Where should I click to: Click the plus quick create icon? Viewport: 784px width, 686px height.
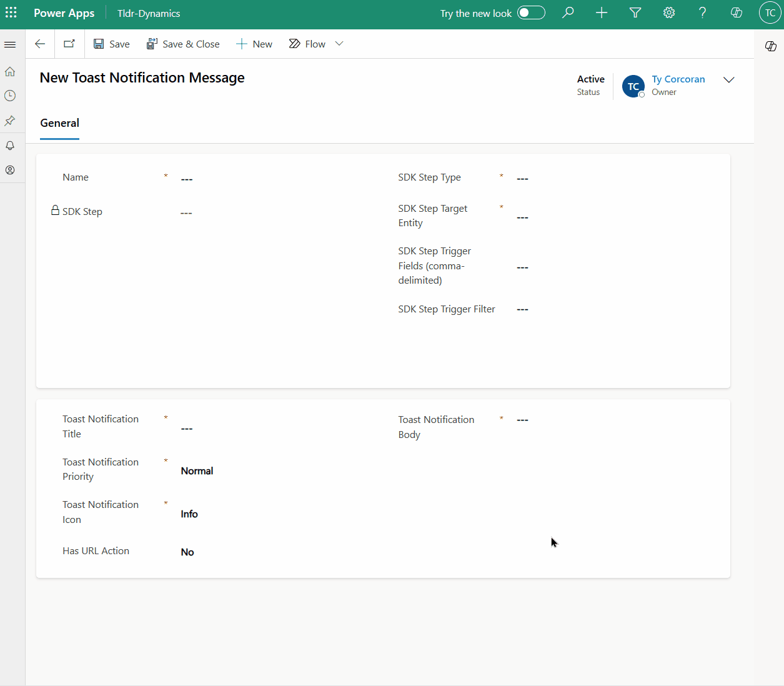click(602, 13)
